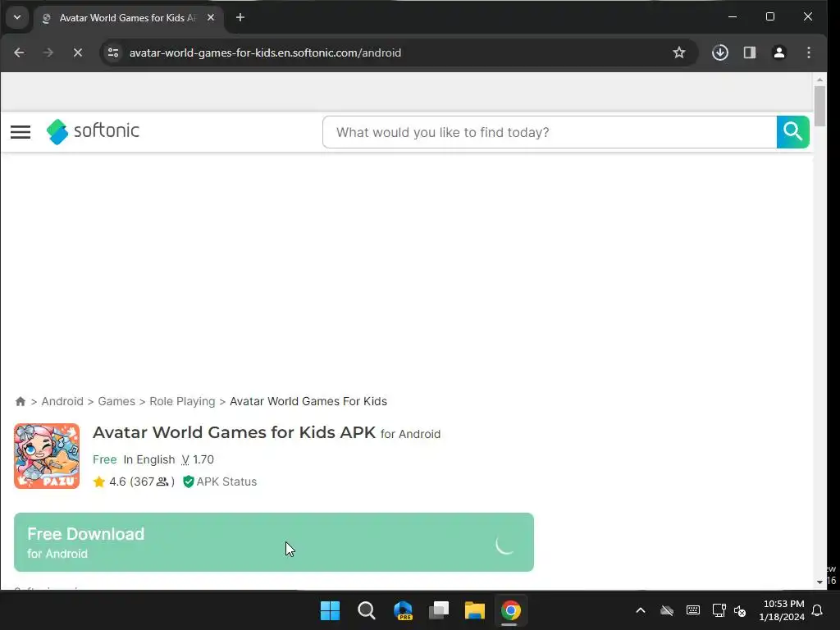This screenshot has width=840, height=630.
Task: Click the 'Free' label
Action: click(104, 459)
